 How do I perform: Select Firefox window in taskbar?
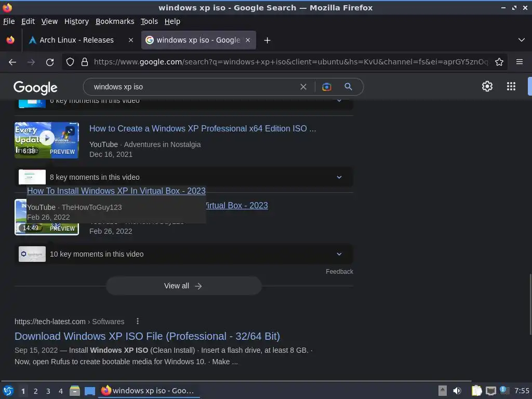(x=149, y=391)
